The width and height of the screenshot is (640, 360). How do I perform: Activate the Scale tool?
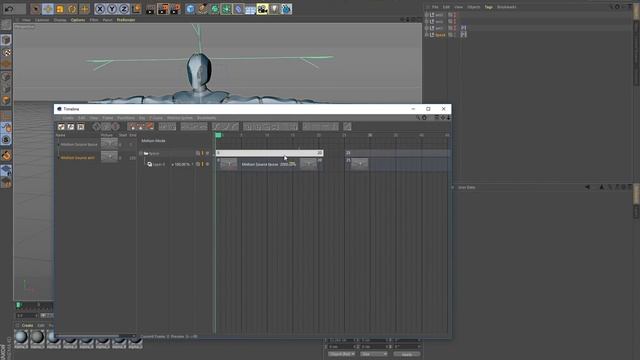pos(60,9)
